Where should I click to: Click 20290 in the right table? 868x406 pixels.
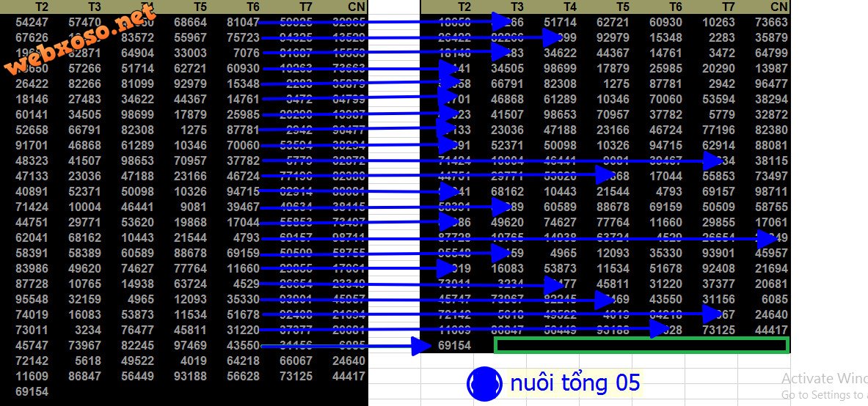tap(718, 69)
